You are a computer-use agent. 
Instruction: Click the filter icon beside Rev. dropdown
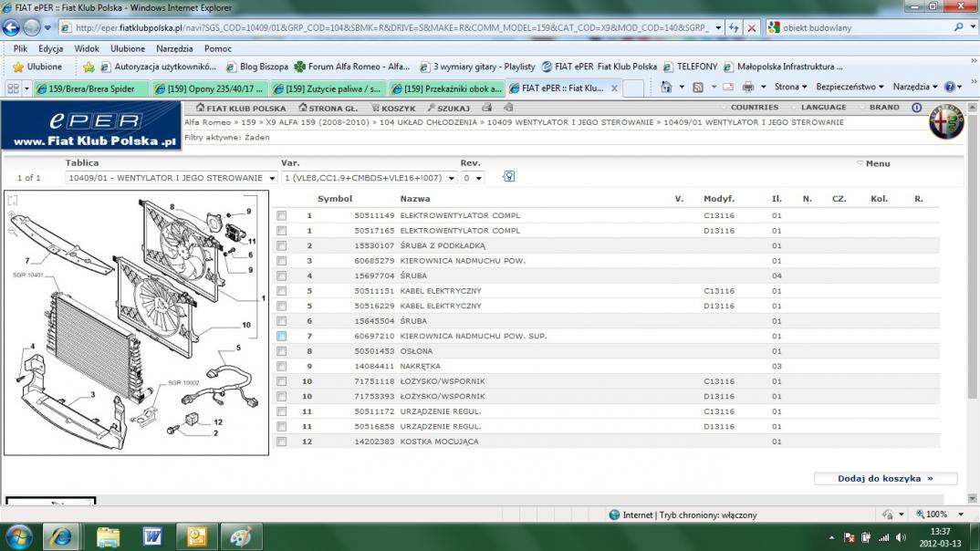pos(509,177)
